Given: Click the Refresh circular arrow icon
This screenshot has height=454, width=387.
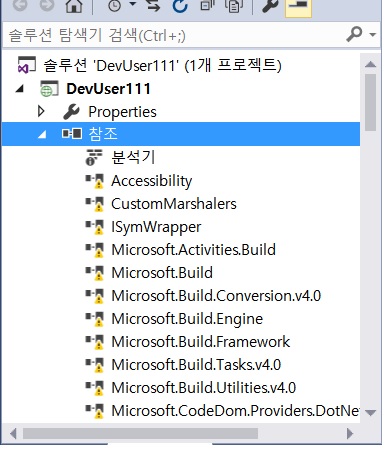Looking at the screenshot, I should 180,6.
